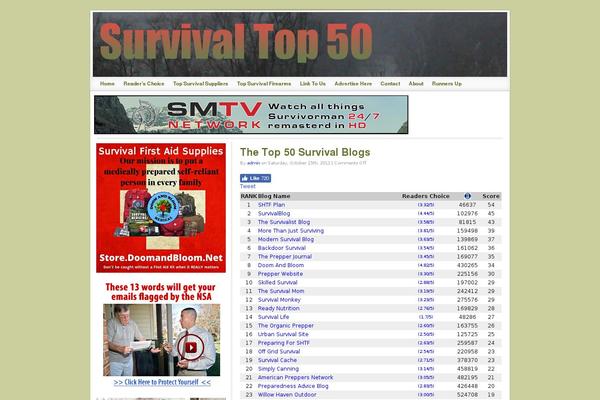Open The Survival Mom link

pos(281,291)
